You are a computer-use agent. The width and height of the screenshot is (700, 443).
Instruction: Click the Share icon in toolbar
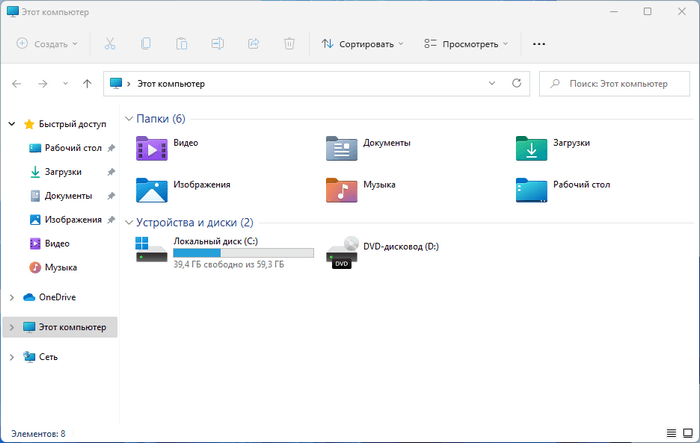pos(254,44)
